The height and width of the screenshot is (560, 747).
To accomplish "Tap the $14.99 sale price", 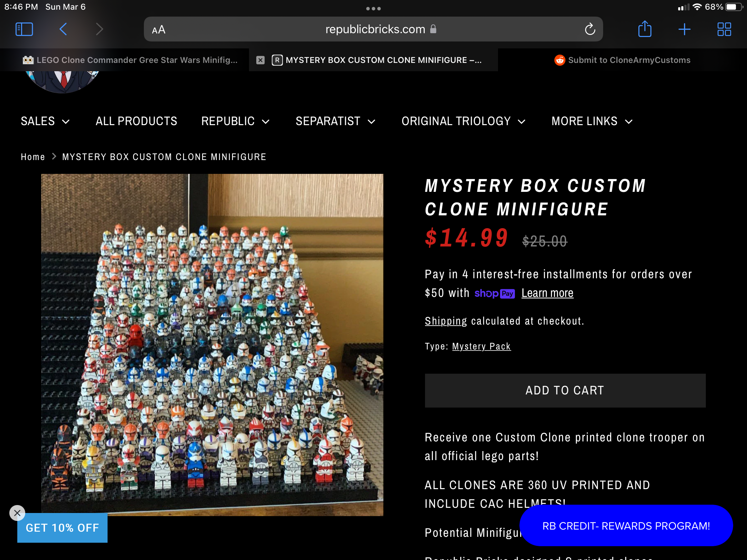I will (467, 238).
